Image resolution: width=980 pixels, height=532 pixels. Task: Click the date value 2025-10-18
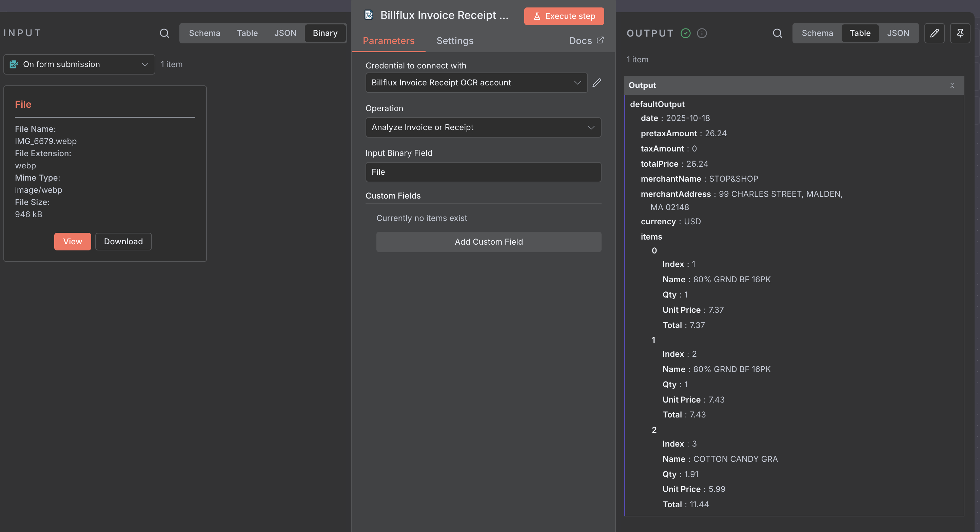[688, 118]
